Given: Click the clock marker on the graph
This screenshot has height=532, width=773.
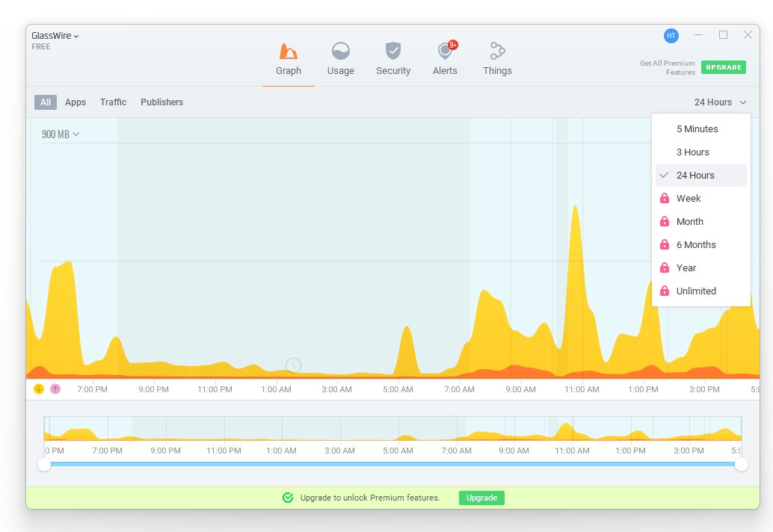Looking at the screenshot, I should (x=293, y=365).
